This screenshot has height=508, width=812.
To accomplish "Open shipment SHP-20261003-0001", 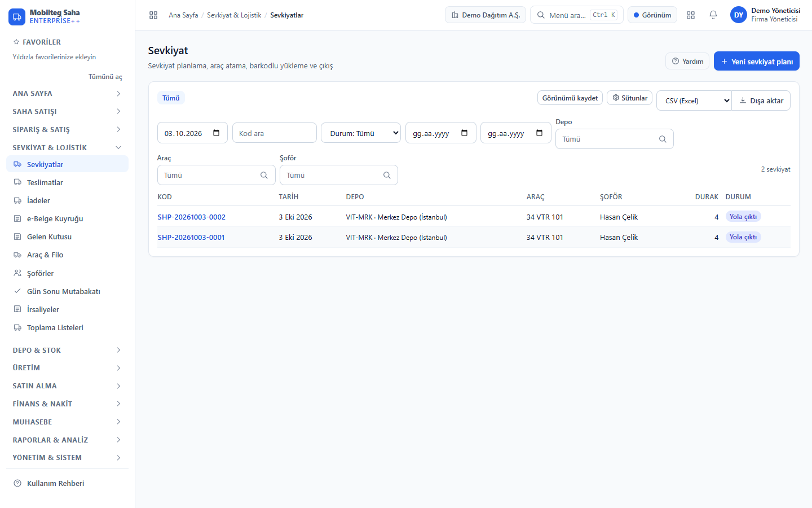I will tap(191, 237).
